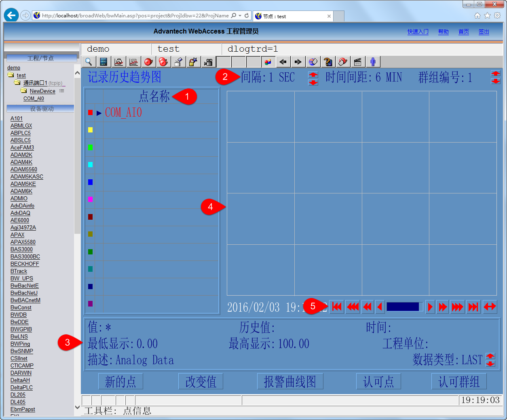507x420 pixels.
Task: Step forward one with single right arrow
Action: 430,307
